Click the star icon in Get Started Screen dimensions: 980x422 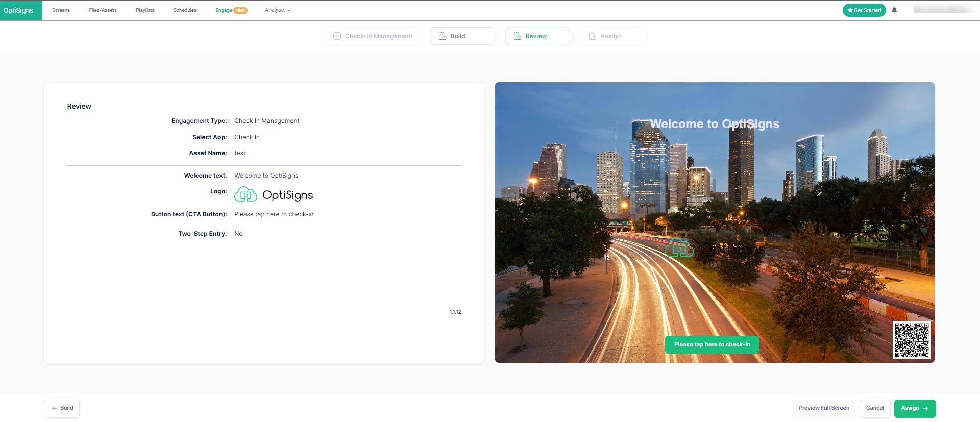[850, 10]
